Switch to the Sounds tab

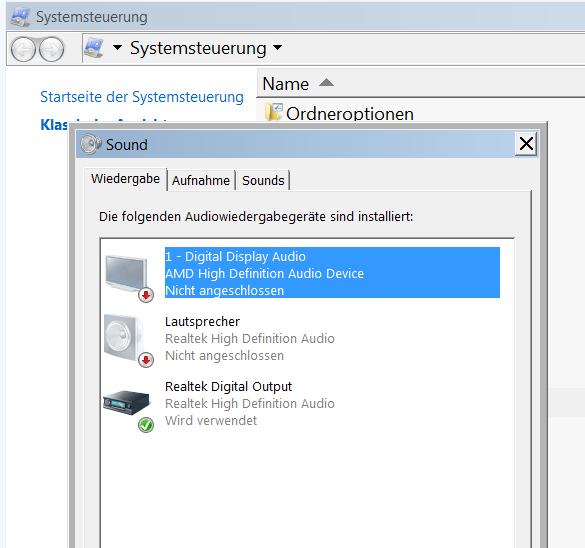click(263, 181)
